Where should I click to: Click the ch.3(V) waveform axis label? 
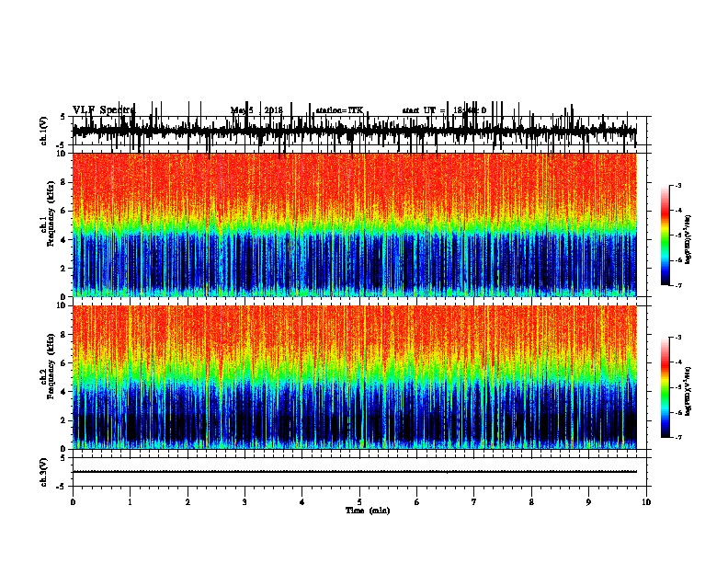coord(44,472)
